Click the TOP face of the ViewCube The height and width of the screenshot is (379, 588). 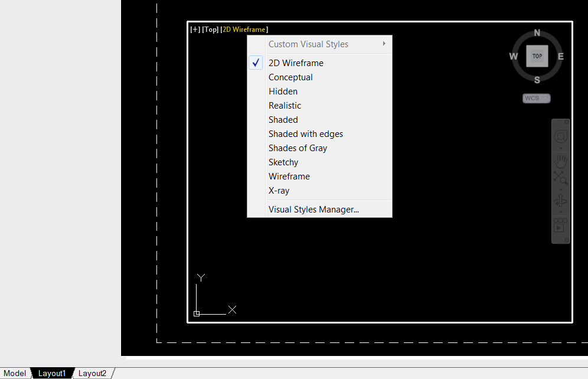coord(537,56)
